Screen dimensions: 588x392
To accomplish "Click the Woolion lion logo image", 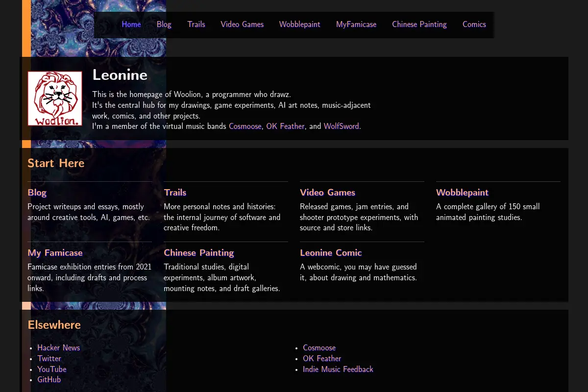I will click(55, 98).
